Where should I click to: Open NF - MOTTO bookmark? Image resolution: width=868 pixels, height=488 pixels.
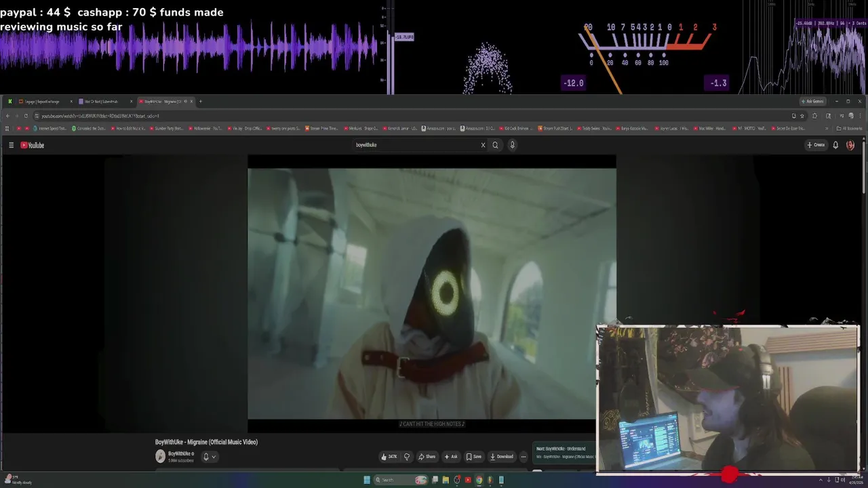click(x=749, y=128)
